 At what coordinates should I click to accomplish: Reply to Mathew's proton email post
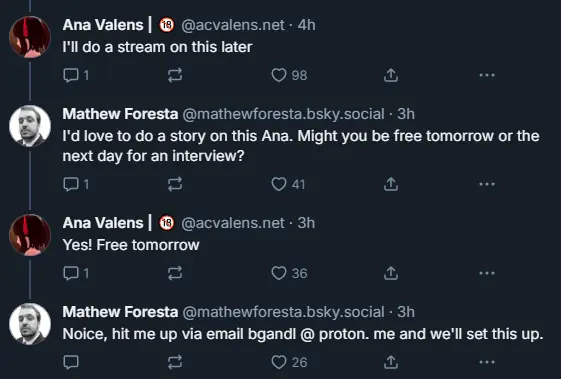[71, 362]
